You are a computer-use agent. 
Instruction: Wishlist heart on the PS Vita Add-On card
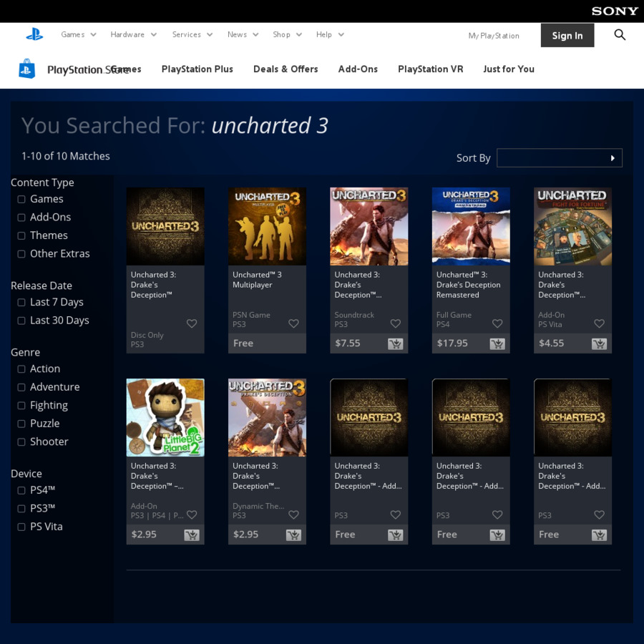pos(599,323)
